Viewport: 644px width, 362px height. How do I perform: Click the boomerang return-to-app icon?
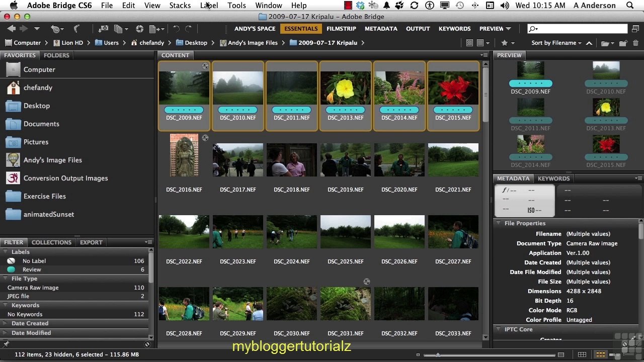[x=77, y=29]
